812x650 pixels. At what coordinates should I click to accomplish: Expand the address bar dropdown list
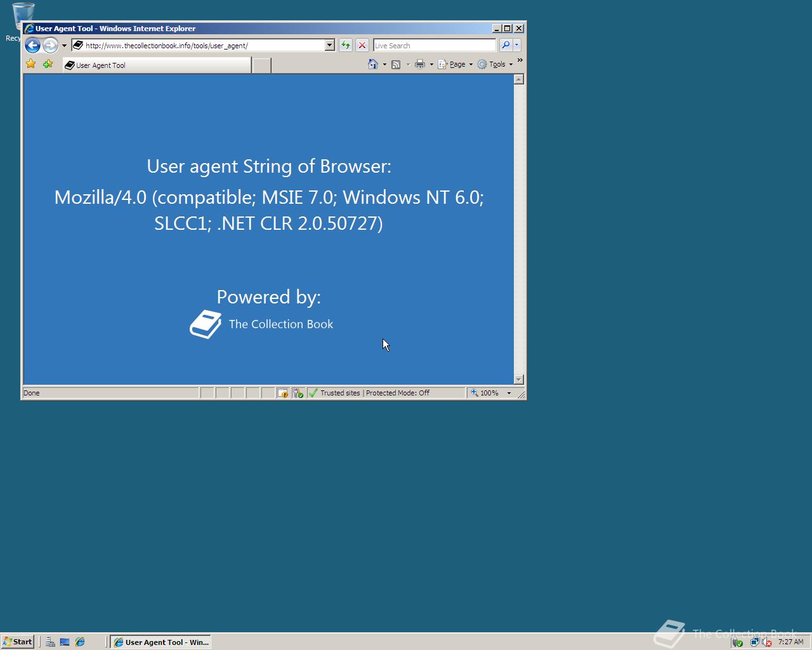click(x=330, y=45)
